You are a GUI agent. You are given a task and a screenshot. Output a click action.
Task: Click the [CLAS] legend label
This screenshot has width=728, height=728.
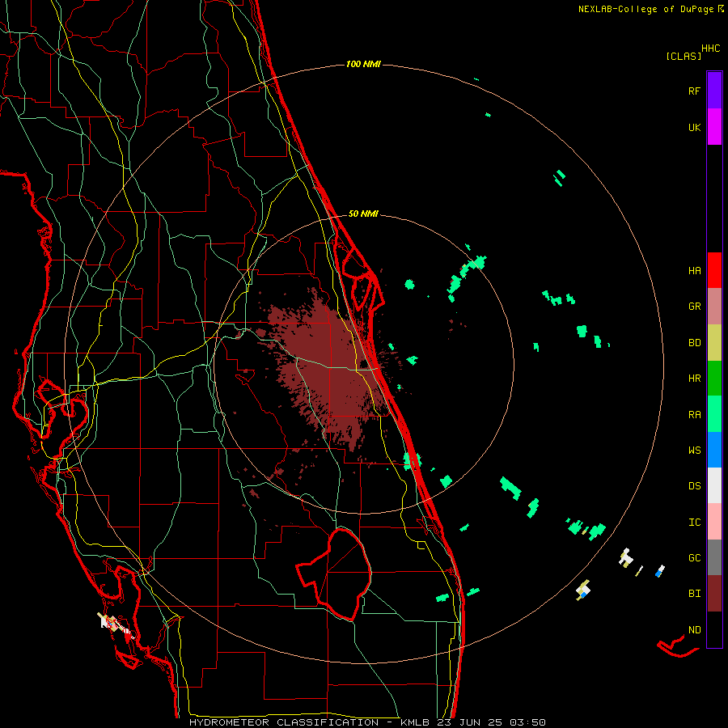point(684,56)
